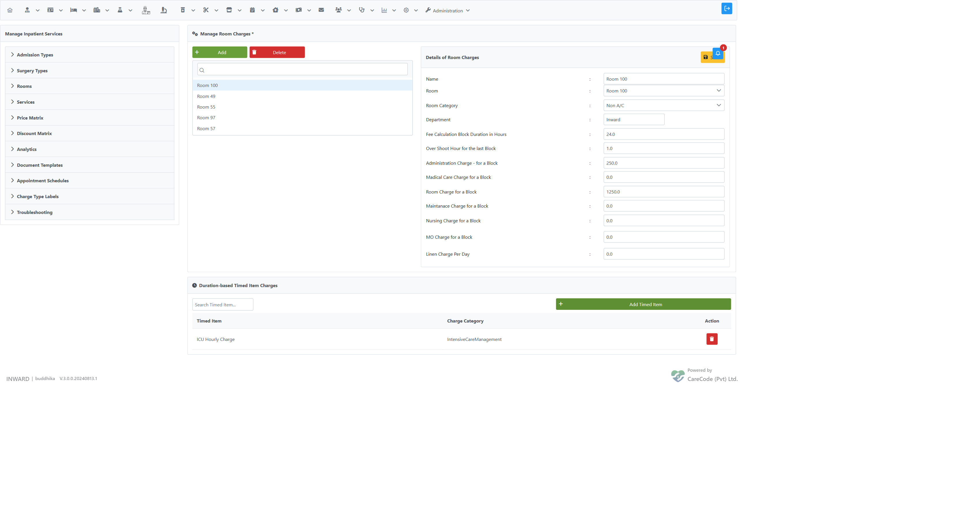Click the Name input field
The height and width of the screenshot is (516, 980).
[x=664, y=79]
